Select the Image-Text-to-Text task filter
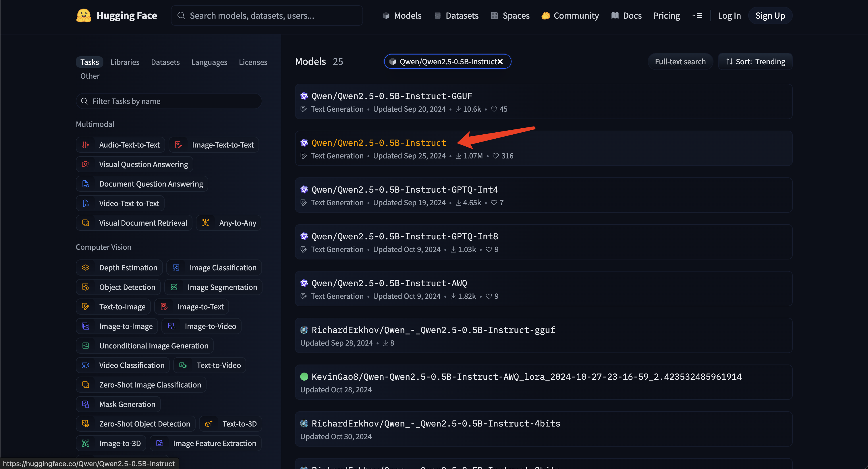 [x=214, y=145]
